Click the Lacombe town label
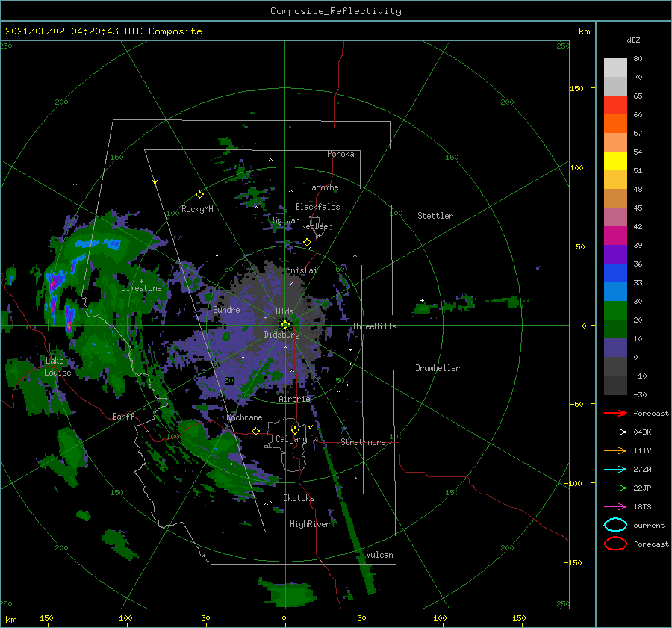The image size is (672, 628). (x=323, y=187)
